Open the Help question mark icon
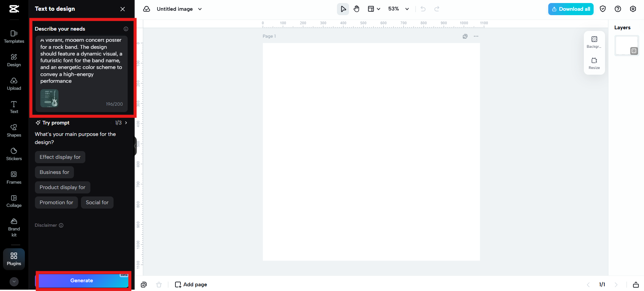This screenshot has width=644, height=291. pos(618,9)
